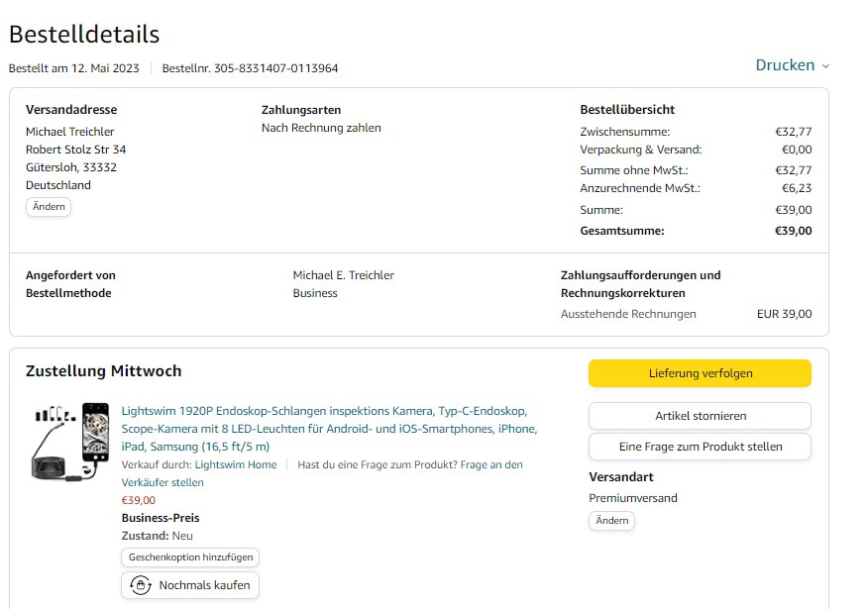Visit the Lightswim Home seller link

coord(236,464)
